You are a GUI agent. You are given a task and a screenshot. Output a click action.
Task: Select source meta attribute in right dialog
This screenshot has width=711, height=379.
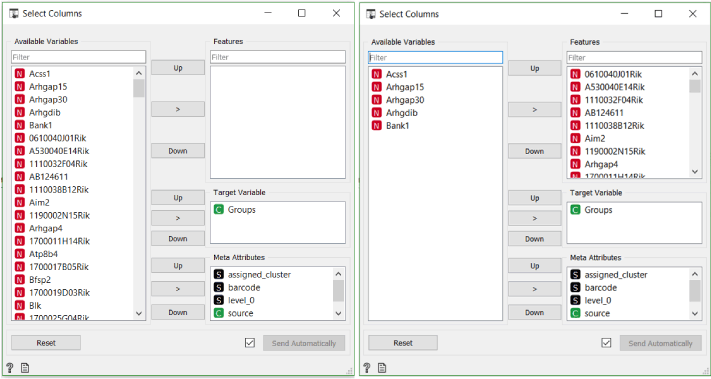pyautogui.click(x=590, y=313)
